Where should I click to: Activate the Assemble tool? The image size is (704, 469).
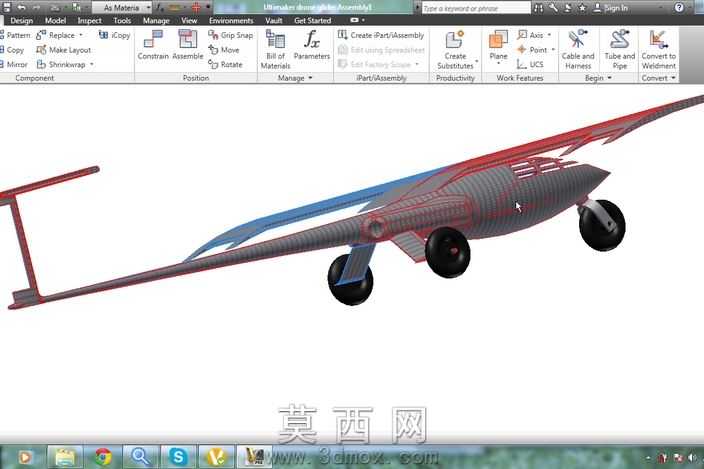pos(188,44)
